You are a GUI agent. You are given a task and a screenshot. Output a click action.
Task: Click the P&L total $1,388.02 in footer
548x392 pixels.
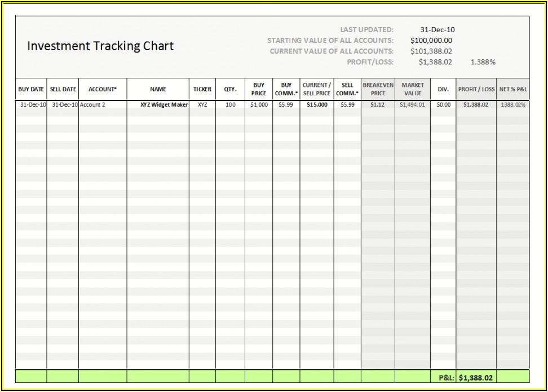click(x=476, y=377)
